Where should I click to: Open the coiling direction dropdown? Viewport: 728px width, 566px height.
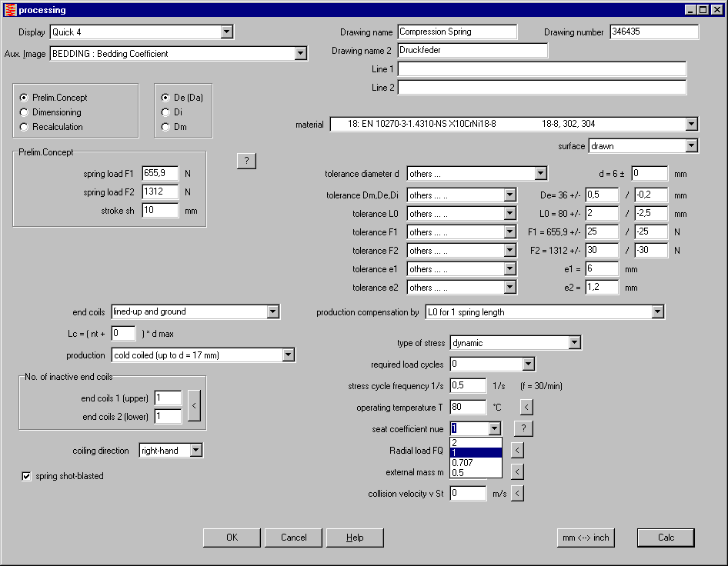pyautogui.click(x=195, y=450)
